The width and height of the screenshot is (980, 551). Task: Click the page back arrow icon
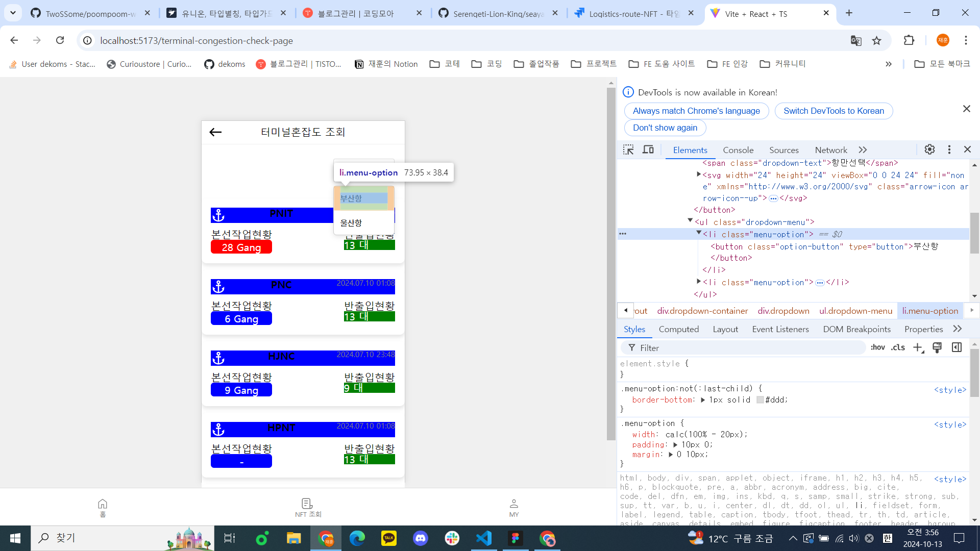point(215,132)
